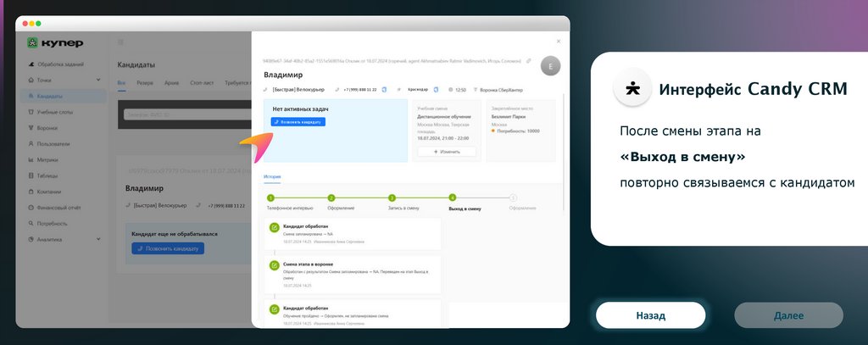This screenshot has width=868, height=345.
Task: Click the Метрики chart icon in sidebar
Action: [x=31, y=160]
